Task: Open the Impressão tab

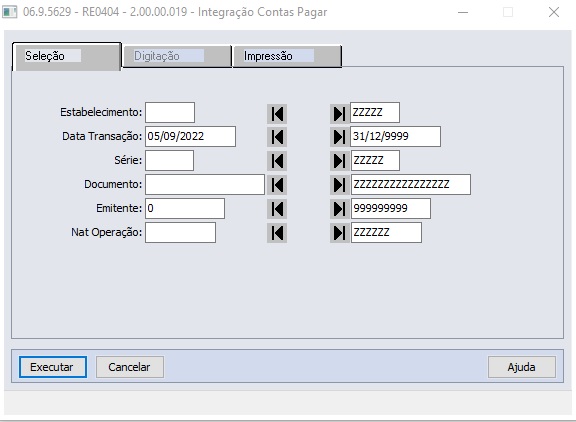Action: pos(287,56)
